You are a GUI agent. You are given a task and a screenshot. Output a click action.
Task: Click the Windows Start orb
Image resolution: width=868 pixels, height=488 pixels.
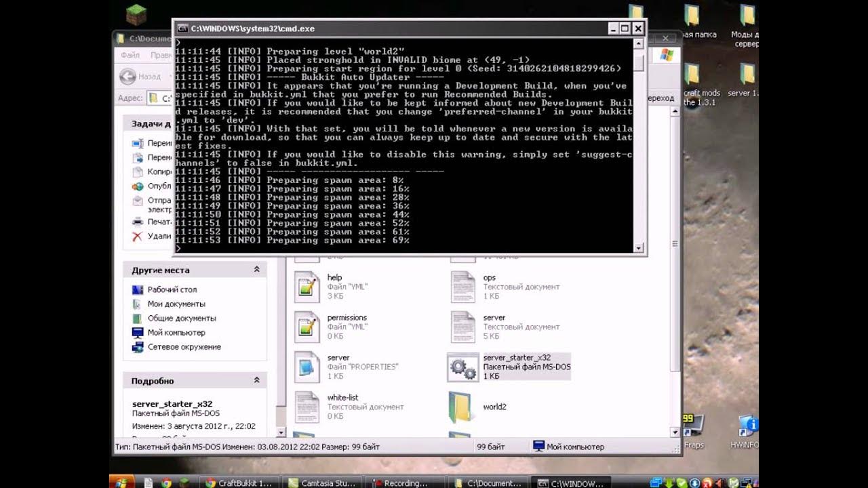pos(121,482)
